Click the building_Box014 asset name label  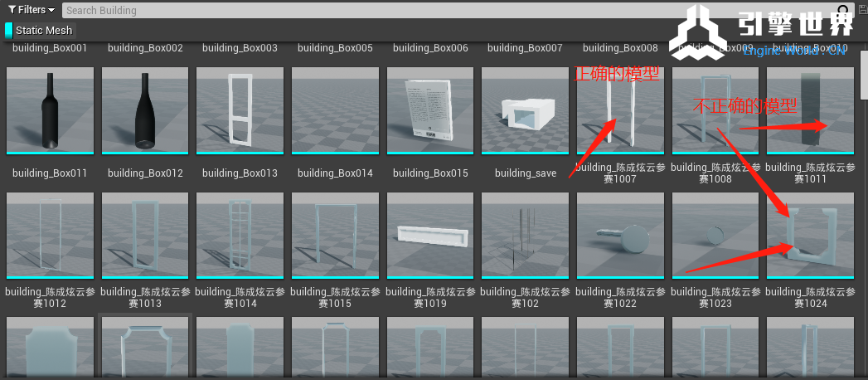(x=335, y=173)
